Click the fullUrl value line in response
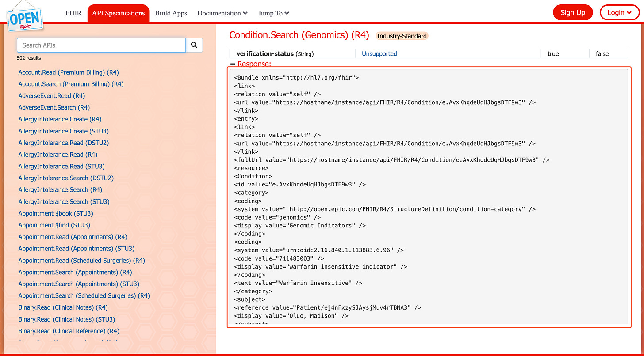This screenshot has height=356, width=644. click(x=391, y=160)
